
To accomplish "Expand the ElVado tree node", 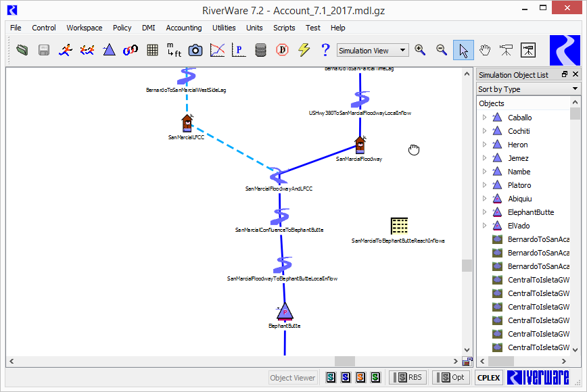I will pyautogui.click(x=484, y=226).
